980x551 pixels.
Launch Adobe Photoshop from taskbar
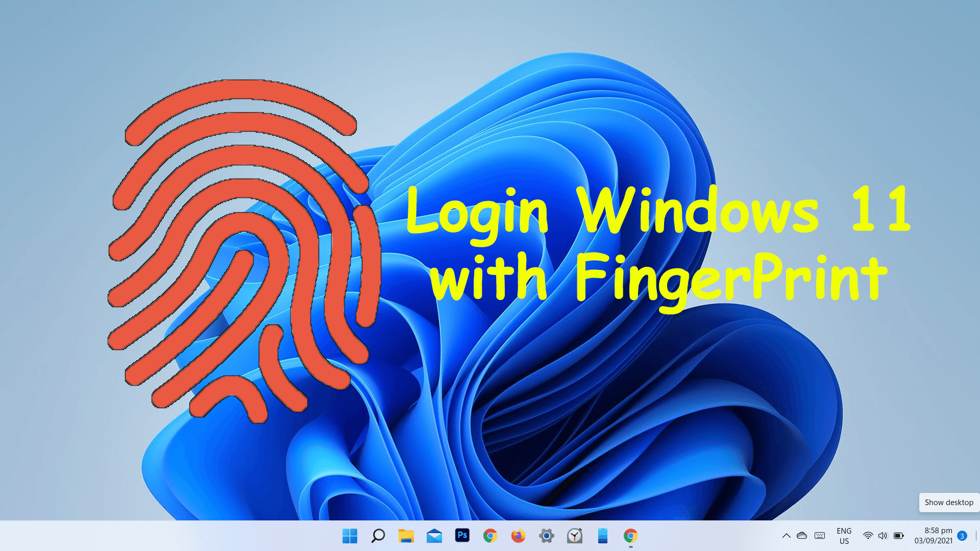click(x=462, y=535)
